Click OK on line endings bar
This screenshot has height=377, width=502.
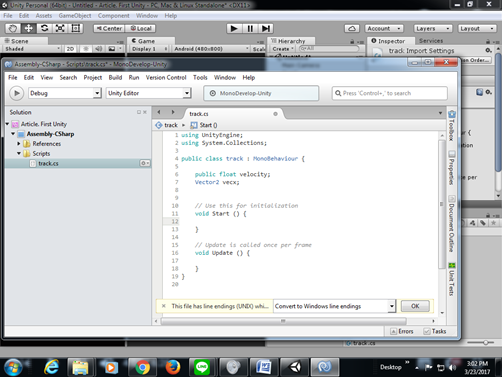pos(415,306)
